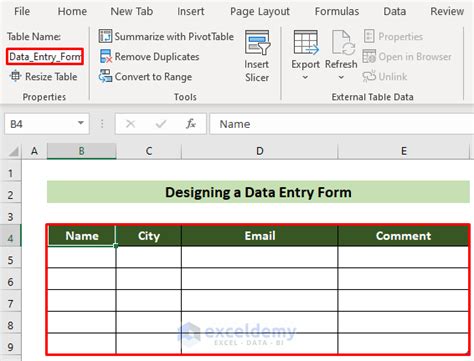This screenshot has width=474, height=361.
Task: Click the Table Name input field
Action: 45,57
